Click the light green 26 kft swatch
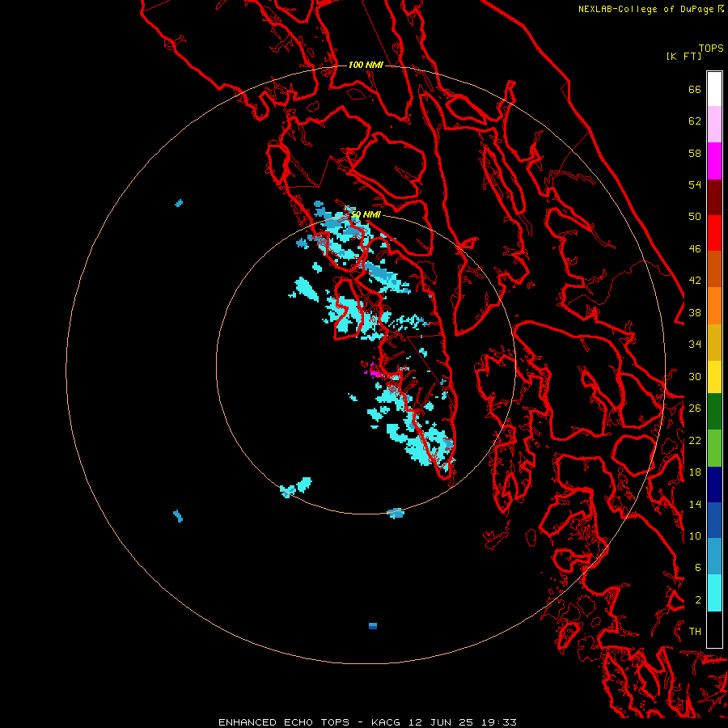Viewport: 728px width, 728px height. point(714,448)
